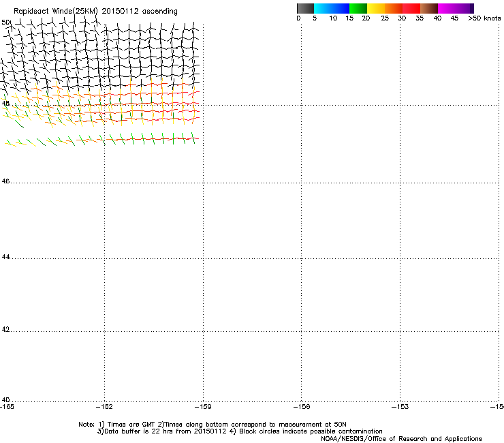Click the cyan-blue 5-15 knots color segment

[332, 8]
